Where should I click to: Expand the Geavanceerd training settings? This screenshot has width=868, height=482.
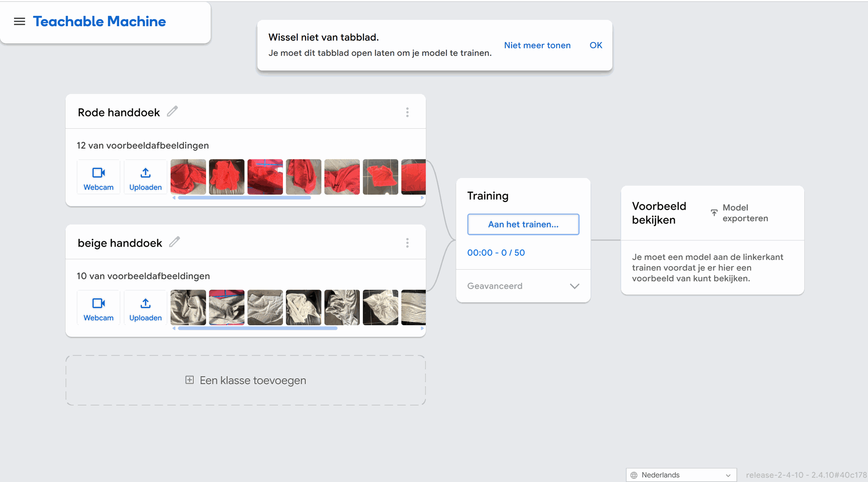[523, 286]
